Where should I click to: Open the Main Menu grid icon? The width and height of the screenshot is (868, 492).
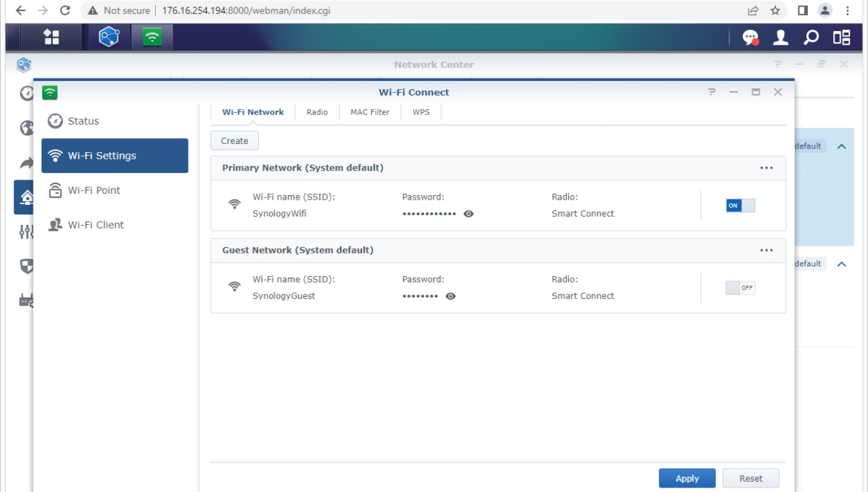point(51,37)
